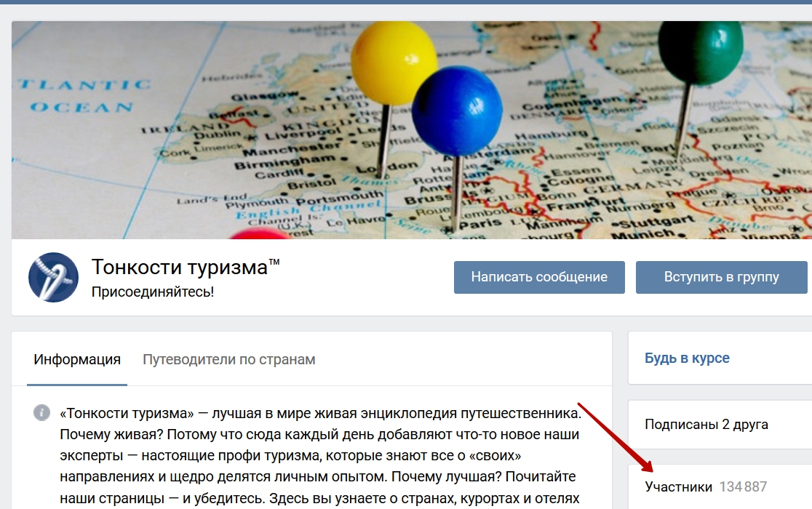Click the green pushpin head on cover
The image size is (812, 509).
[701, 51]
